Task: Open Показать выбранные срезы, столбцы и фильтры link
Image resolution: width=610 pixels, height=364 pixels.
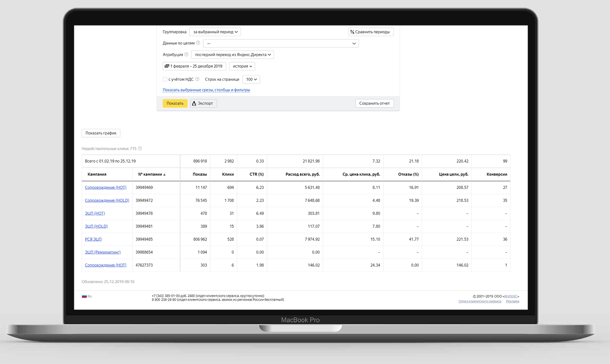Action: 206,90
